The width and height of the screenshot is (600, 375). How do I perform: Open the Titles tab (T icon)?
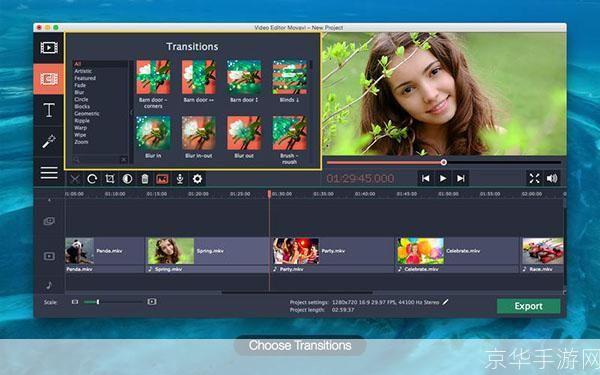[49, 111]
